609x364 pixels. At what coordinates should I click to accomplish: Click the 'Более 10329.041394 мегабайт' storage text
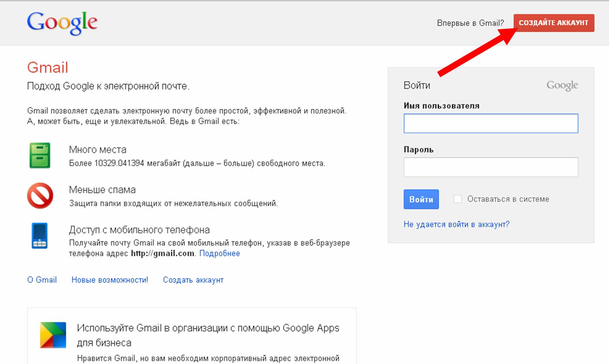pyautogui.click(x=197, y=163)
